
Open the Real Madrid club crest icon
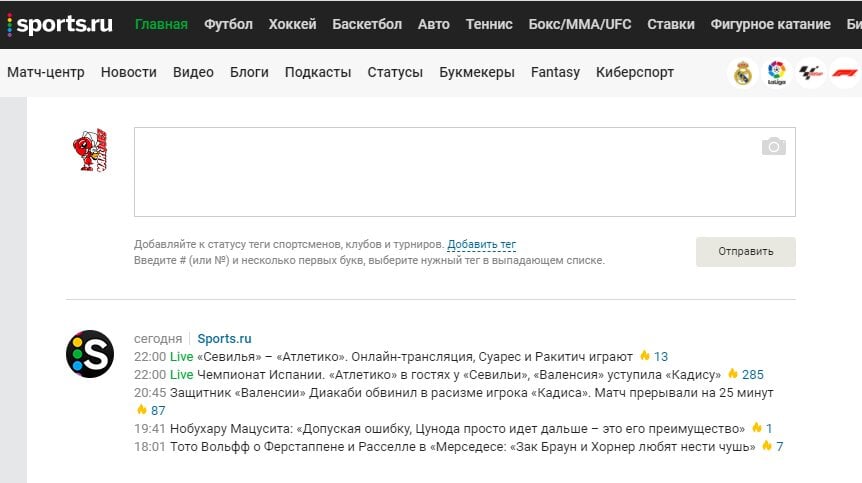[x=743, y=73]
